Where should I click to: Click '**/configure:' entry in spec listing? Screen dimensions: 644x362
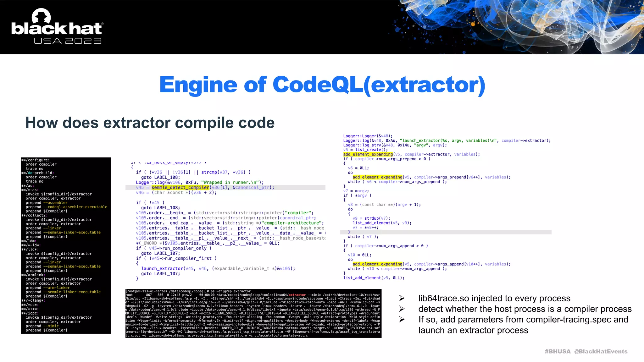click(36, 160)
